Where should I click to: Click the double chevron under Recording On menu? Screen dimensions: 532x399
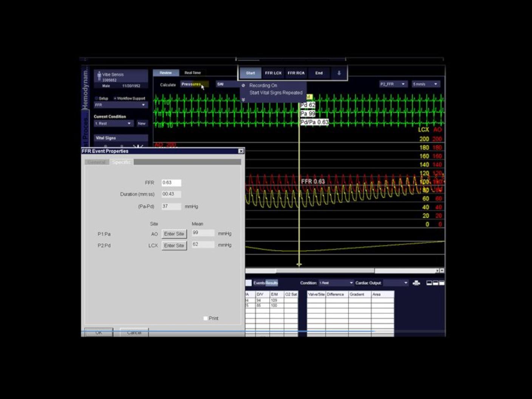point(243,100)
